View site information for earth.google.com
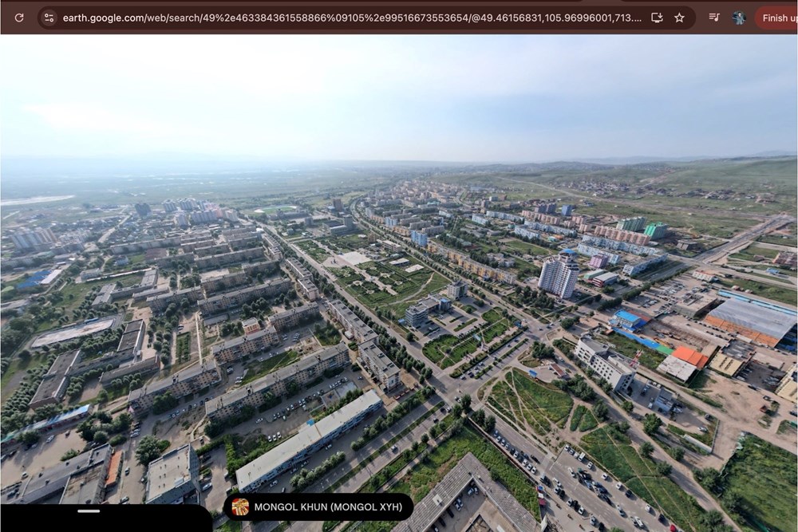 pyautogui.click(x=49, y=18)
